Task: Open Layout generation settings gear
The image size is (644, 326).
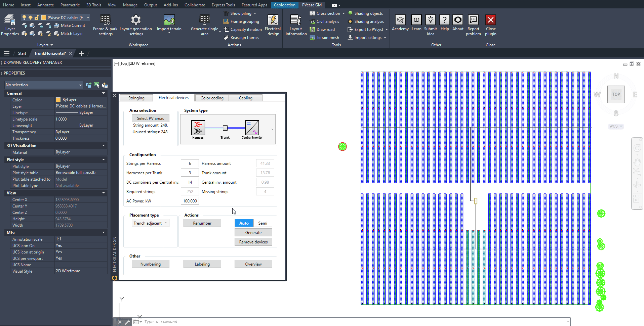Action: coord(136,20)
